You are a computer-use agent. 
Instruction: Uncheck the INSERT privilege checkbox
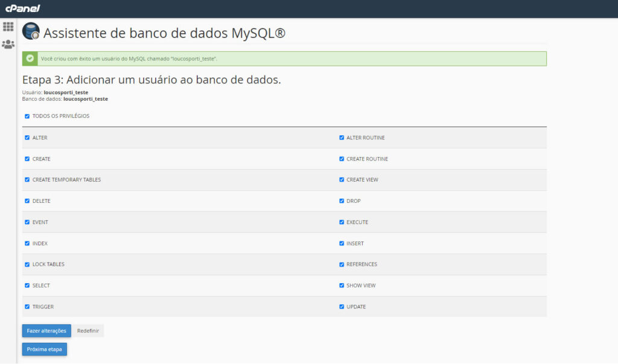point(342,243)
